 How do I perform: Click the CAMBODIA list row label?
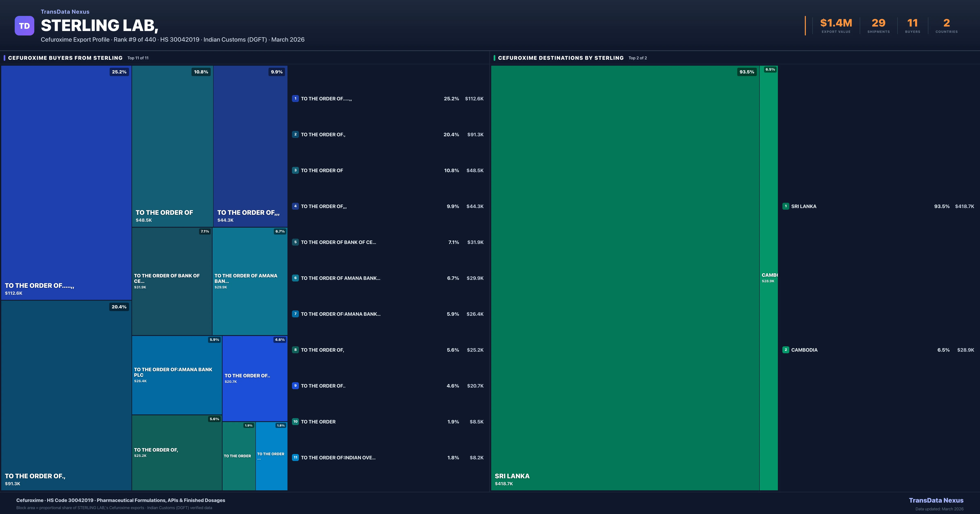(x=804, y=350)
